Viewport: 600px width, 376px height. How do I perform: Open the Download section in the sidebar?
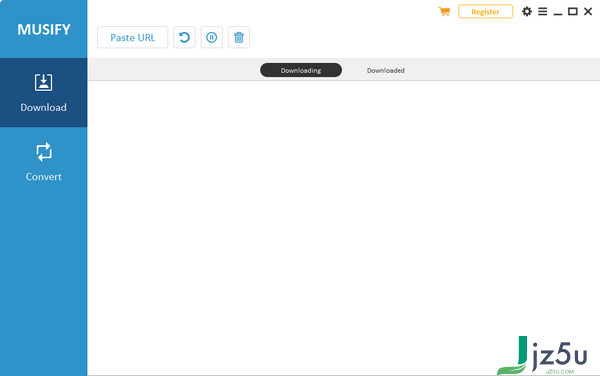coord(44,93)
